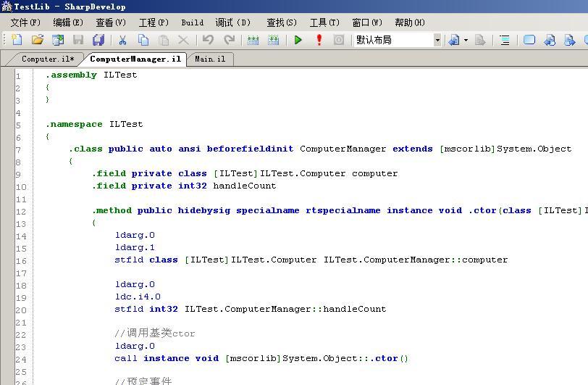
Task: Click the previous bookmark document icon
Action: pos(550,39)
